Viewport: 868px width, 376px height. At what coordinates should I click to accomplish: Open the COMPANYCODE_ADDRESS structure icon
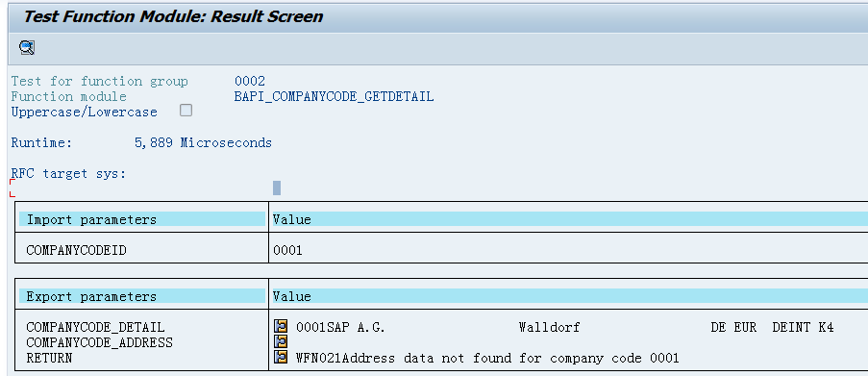[281, 341]
